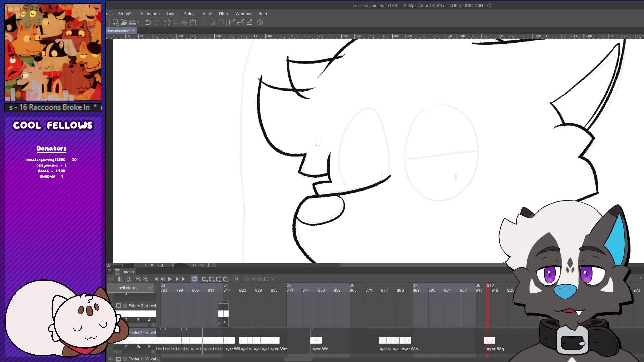Play the animation
Viewport: 644px width, 362px height.
point(170,279)
